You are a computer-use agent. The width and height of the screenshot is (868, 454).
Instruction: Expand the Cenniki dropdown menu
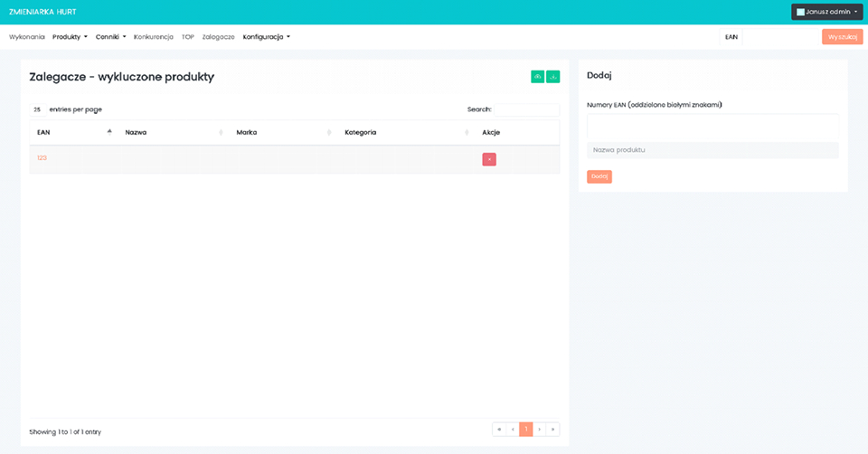click(x=110, y=37)
